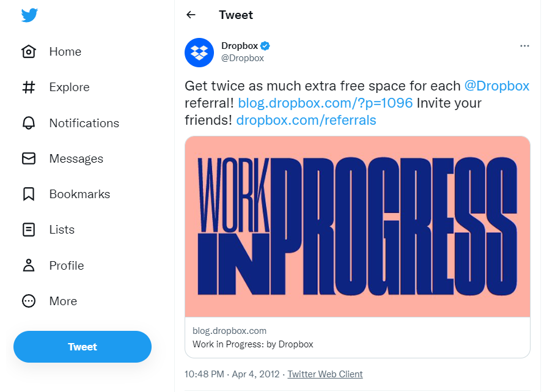Click Dropbox's verified blue checkmark badge
Screen dimensions: 544x392
click(x=265, y=45)
